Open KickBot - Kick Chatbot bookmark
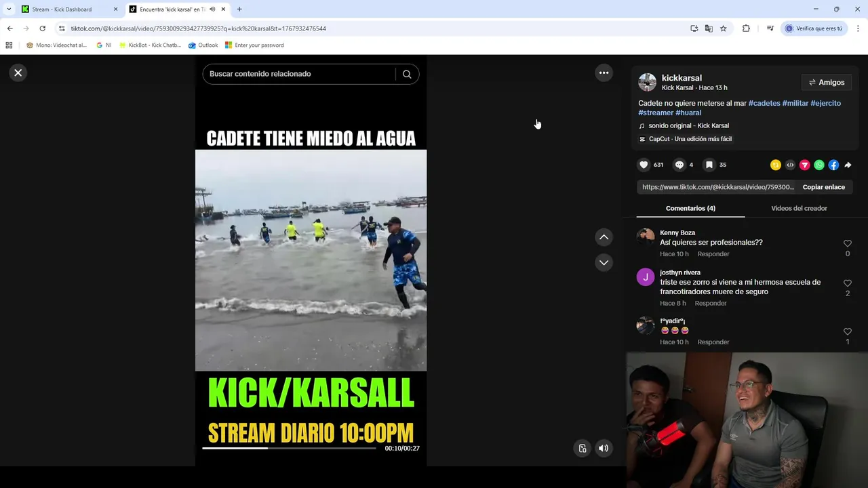This screenshot has width=868, height=488. tap(150, 45)
